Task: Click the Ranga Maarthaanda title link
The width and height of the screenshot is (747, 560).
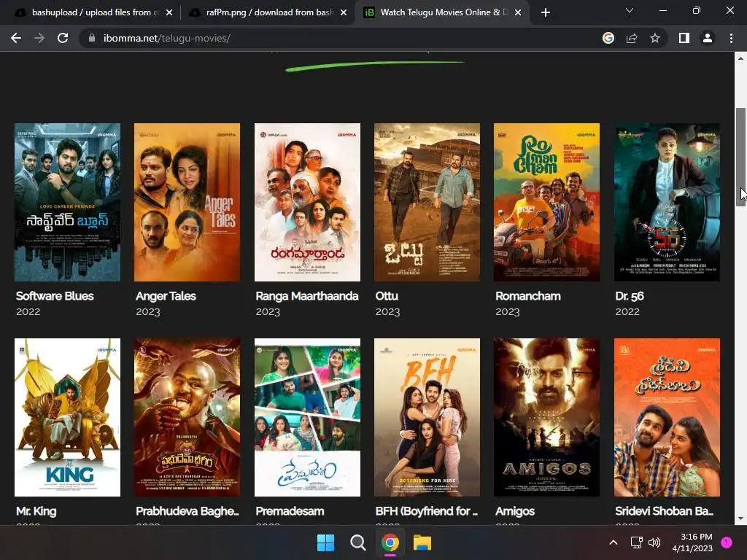Action: tap(307, 296)
